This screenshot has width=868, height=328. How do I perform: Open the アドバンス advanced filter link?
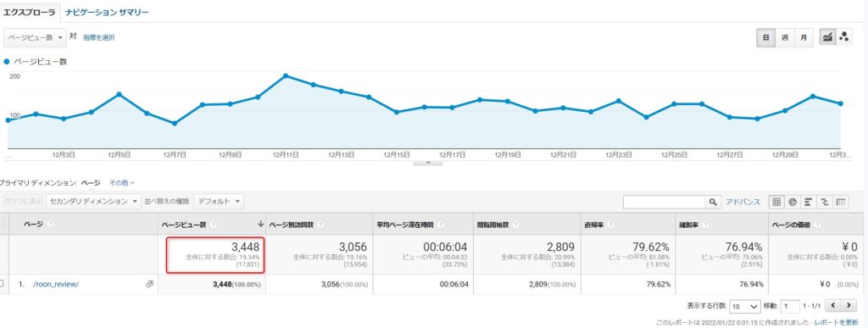point(743,202)
